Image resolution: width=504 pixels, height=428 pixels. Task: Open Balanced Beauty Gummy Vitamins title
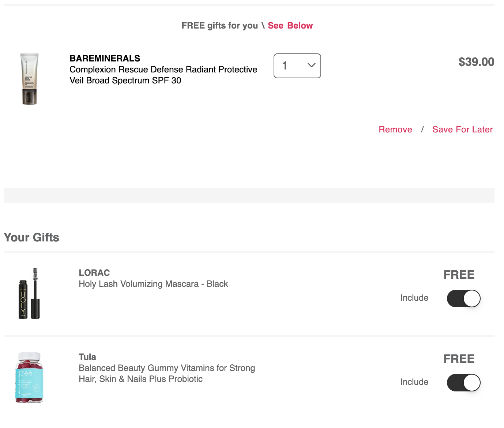pyautogui.click(x=167, y=373)
